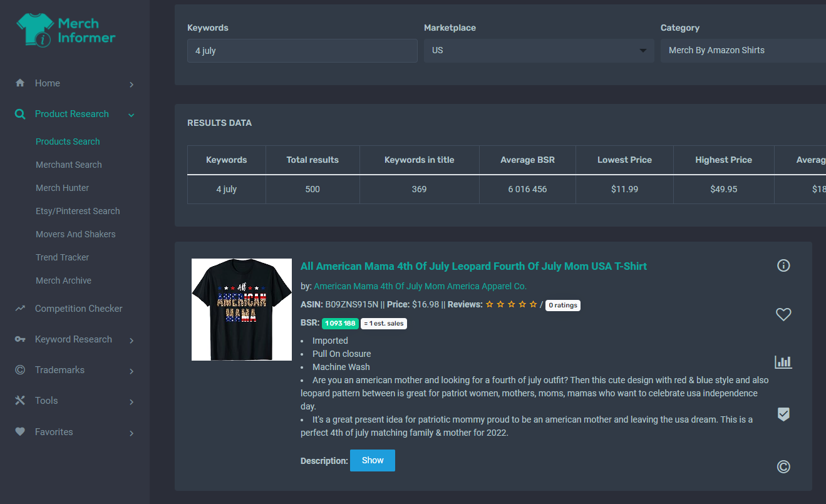Expand the Keyword Research submenu
The image size is (826, 504).
[x=132, y=341]
